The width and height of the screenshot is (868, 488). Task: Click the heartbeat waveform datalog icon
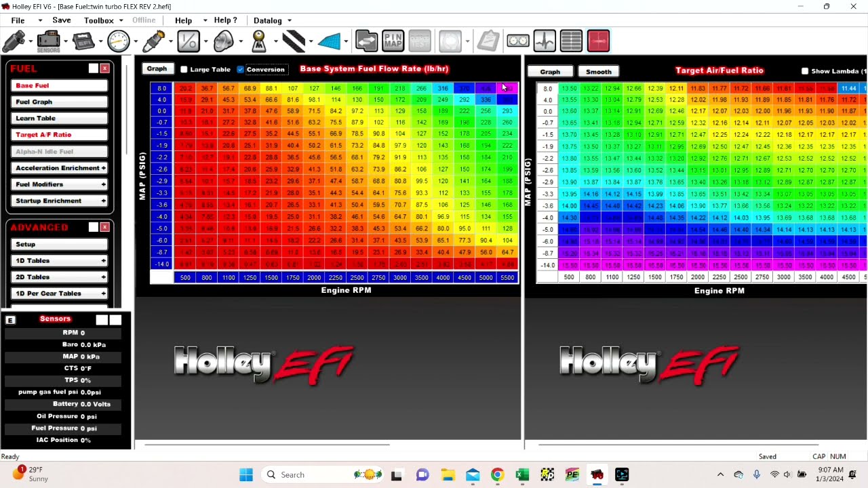545,41
